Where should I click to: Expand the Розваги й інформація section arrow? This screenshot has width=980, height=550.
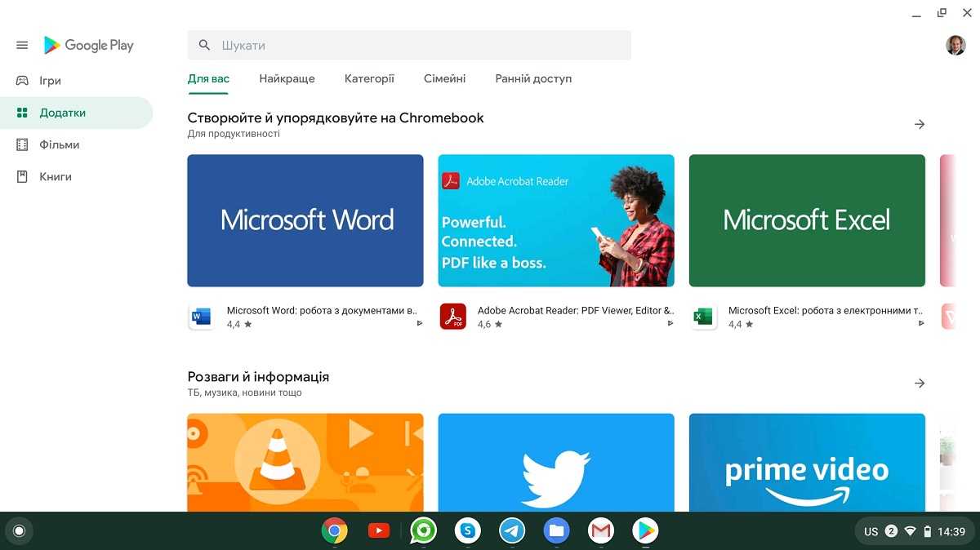pyautogui.click(x=920, y=384)
